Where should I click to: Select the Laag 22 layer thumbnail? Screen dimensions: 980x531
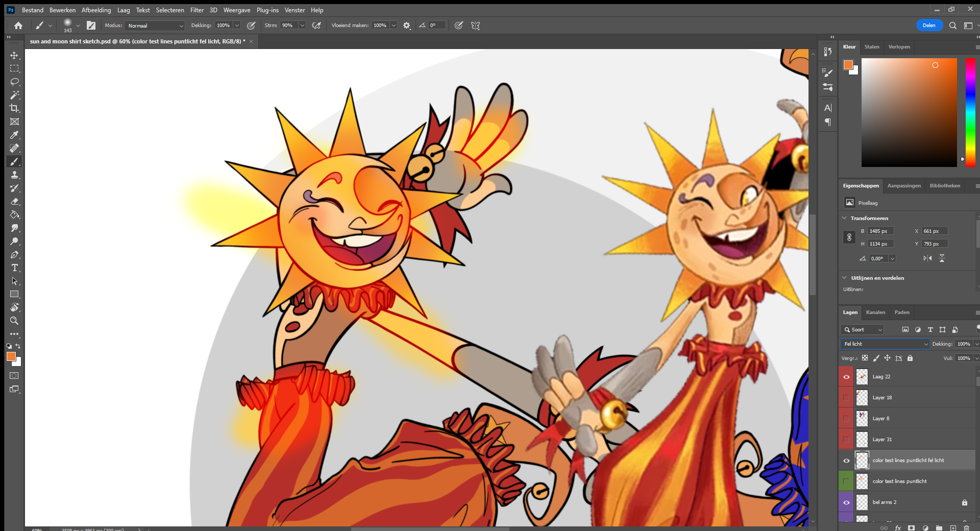(x=862, y=377)
